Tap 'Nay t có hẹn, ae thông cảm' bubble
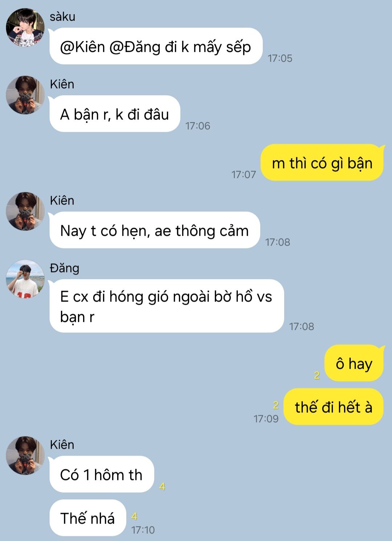392x541 pixels. 155,230
